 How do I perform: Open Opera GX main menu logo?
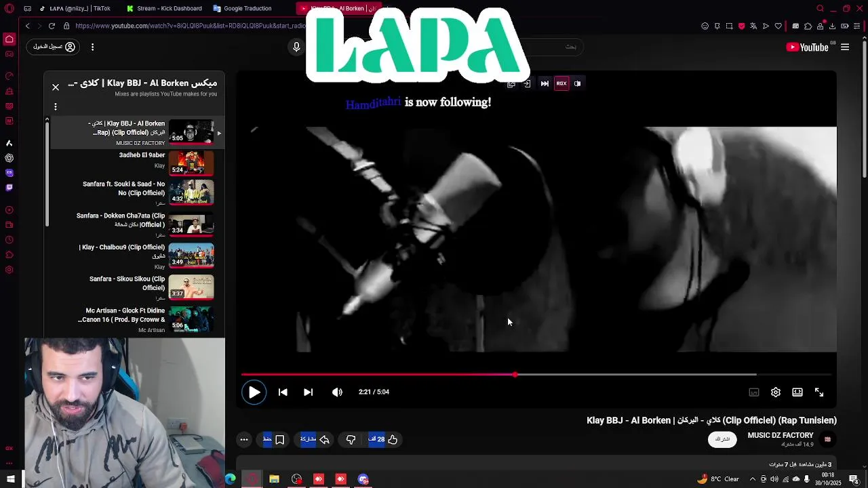9,9
